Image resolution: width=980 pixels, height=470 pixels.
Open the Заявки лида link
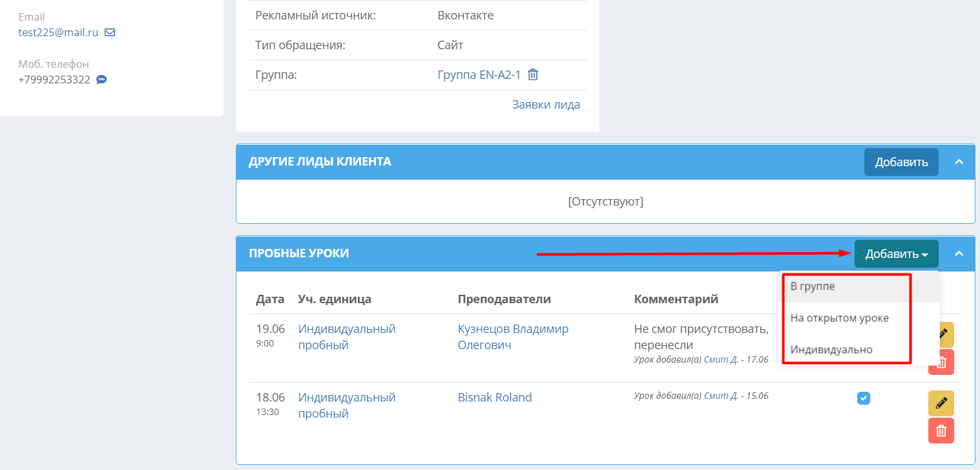(x=546, y=105)
